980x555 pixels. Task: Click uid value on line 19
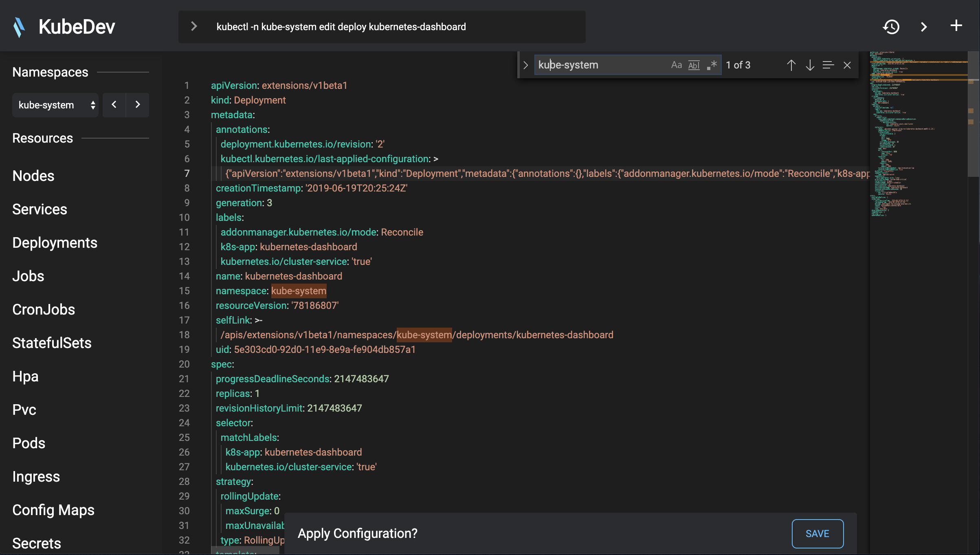(x=325, y=349)
